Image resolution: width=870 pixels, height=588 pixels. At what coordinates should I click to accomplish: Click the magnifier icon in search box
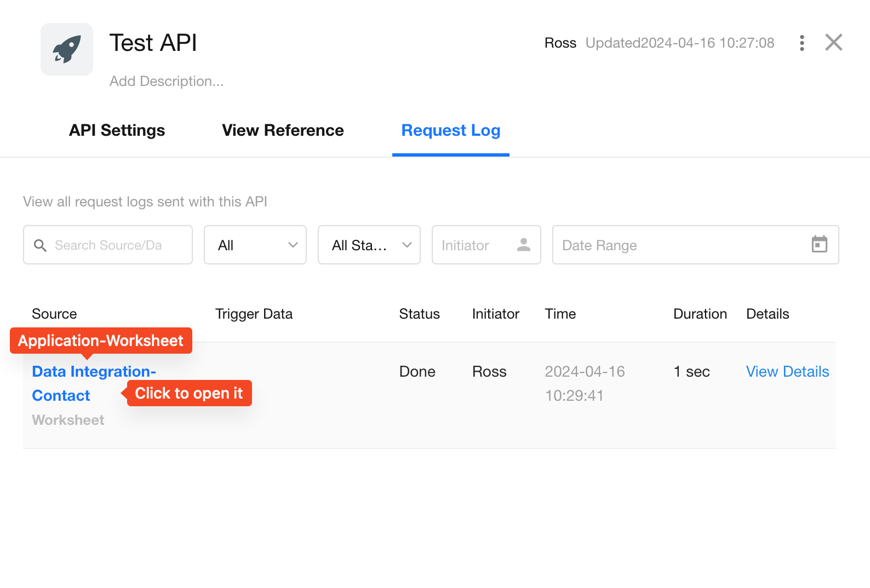click(40, 245)
